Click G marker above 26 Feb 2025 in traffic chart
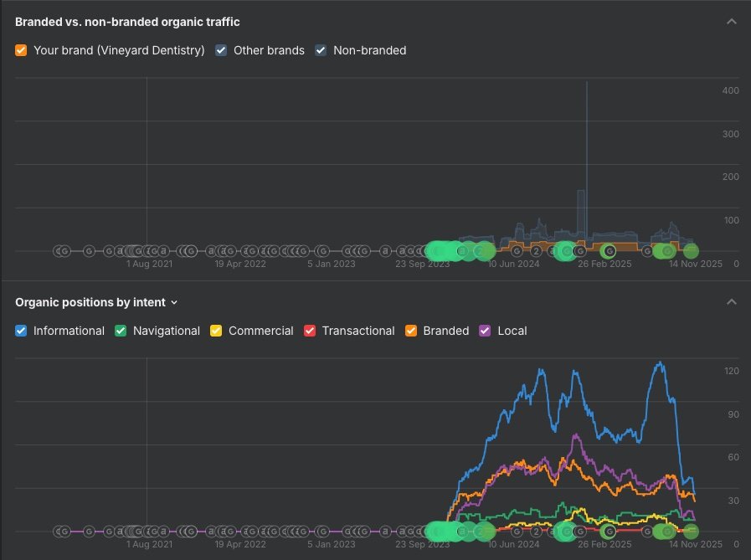Viewport: 751px width, 560px height. [x=610, y=250]
